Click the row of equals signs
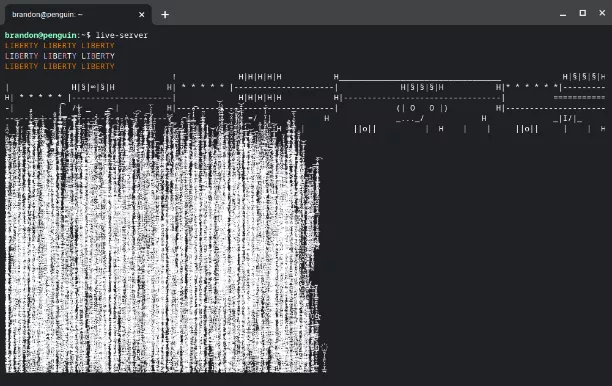Screen dimensions: 612x386 (x=579, y=98)
